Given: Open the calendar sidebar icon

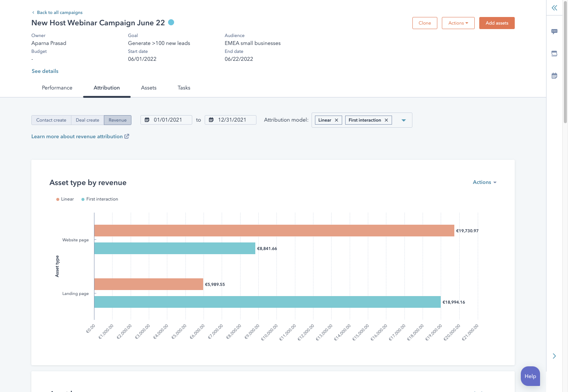Looking at the screenshot, I should point(554,76).
